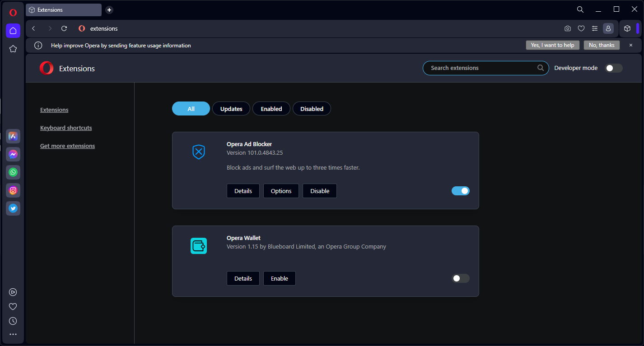Open Easy Setup sliders icon
This screenshot has width=644, height=346.
(595, 28)
